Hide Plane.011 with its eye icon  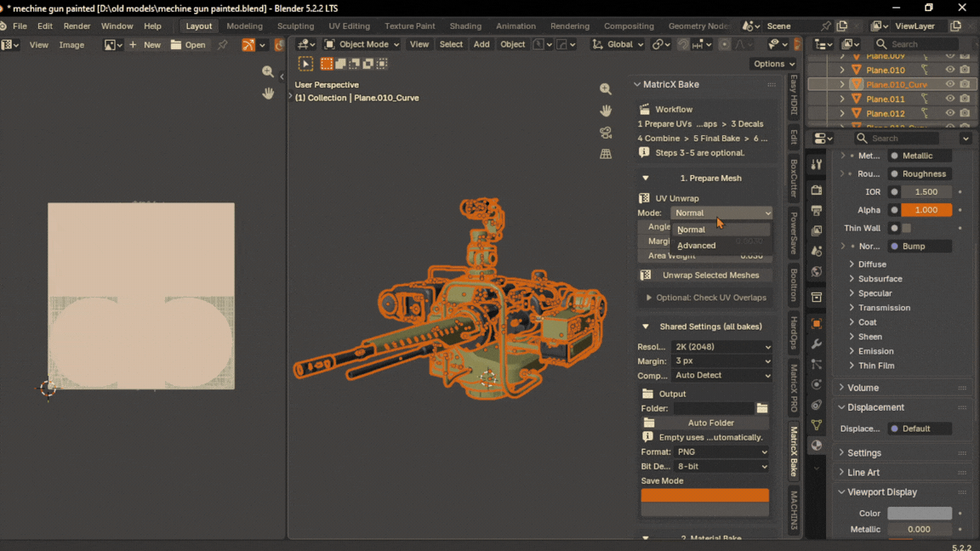click(x=950, y=99)
